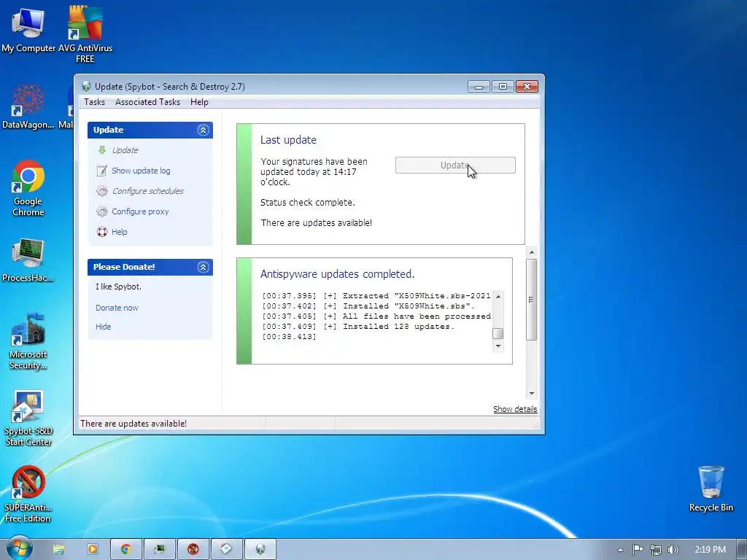Show hidden tray icons arrow
This screenshot has height=560, width=747.
coord(620,550)
